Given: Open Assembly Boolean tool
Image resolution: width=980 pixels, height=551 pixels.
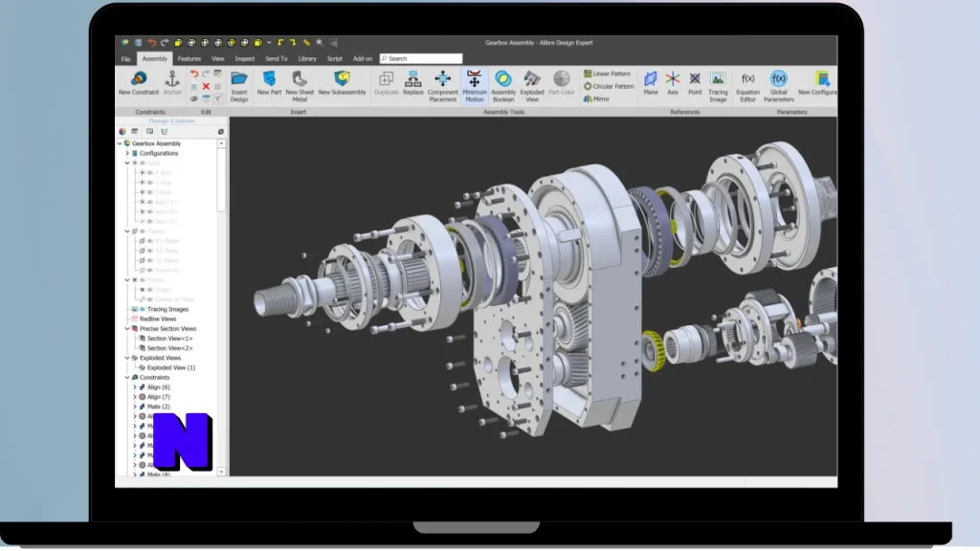Looking at the screenshot, I should tap(503, 85).
